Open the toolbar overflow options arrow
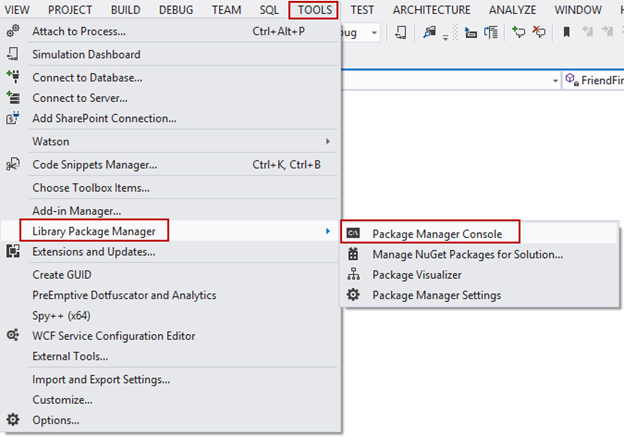The height and width of the screenshot is (437, 624). pyautogui.click(x=445, y=37)
